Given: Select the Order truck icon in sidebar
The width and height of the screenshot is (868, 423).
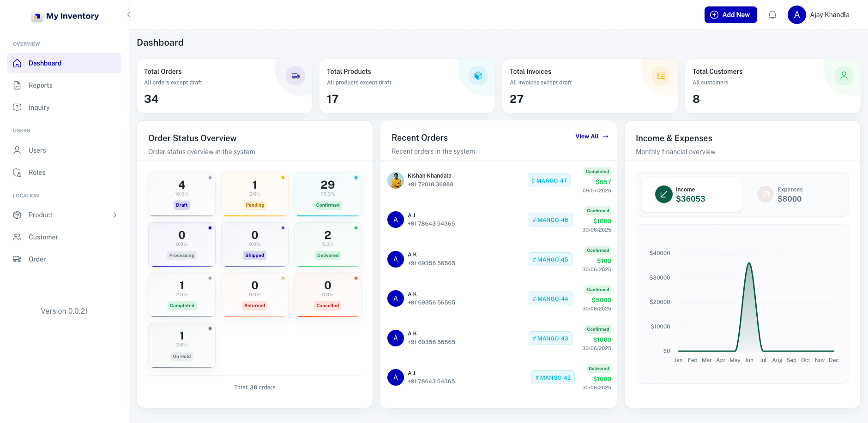Looking at the screenshot, I should [17, 259].
